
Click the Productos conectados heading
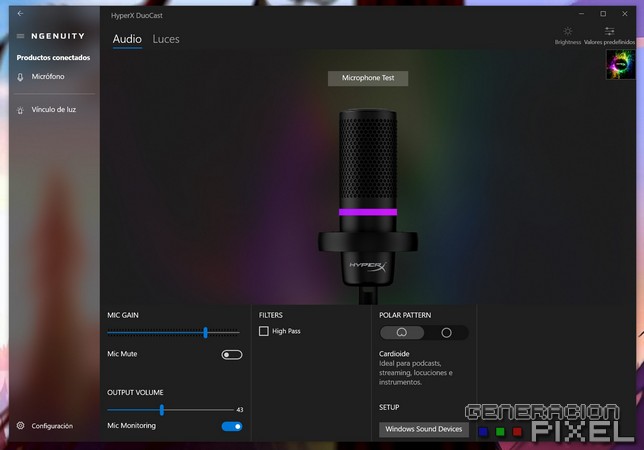pos(53,58)
